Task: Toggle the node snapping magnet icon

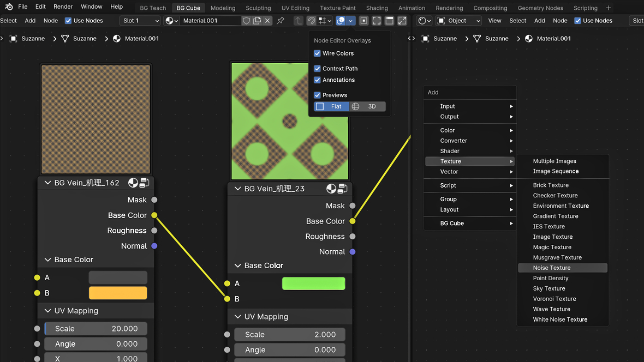Action: point(311,21)
